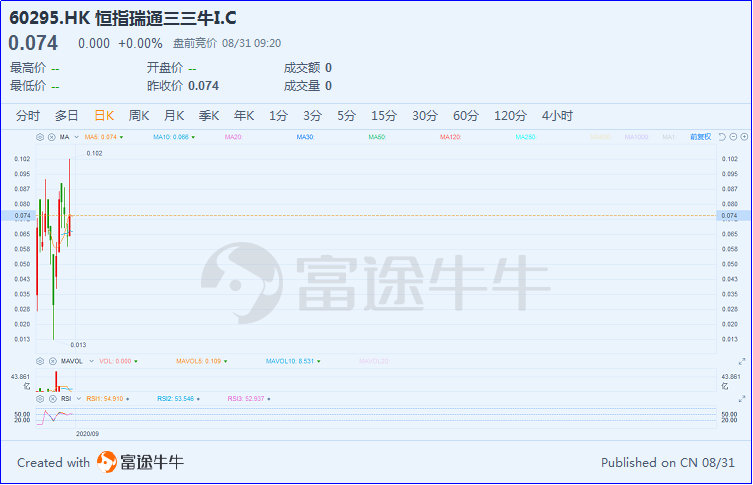Screen dimensions: 753x485
Task: Switch to the 4小时 four-hour tab
Action: coord(557,116)
